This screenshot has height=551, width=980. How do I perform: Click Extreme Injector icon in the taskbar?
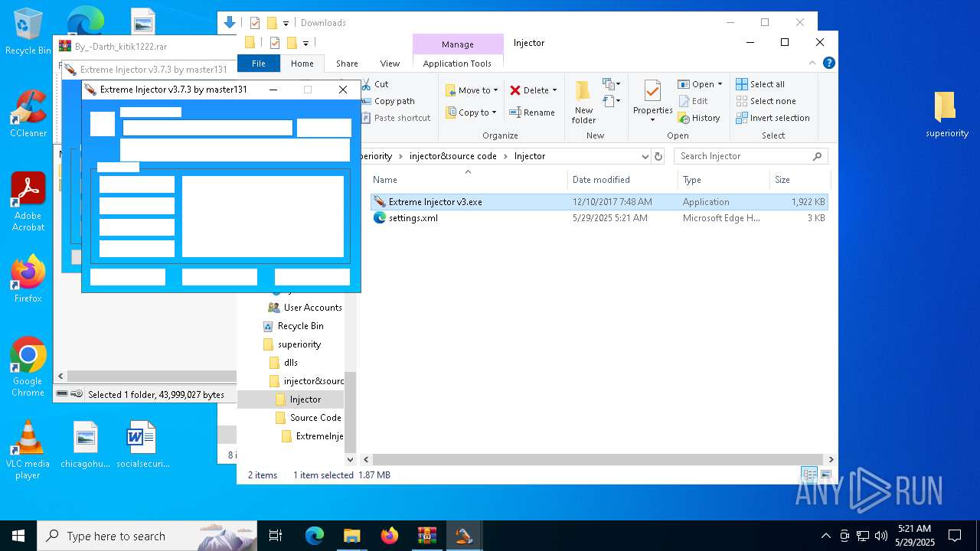click(x=463, y=536)
